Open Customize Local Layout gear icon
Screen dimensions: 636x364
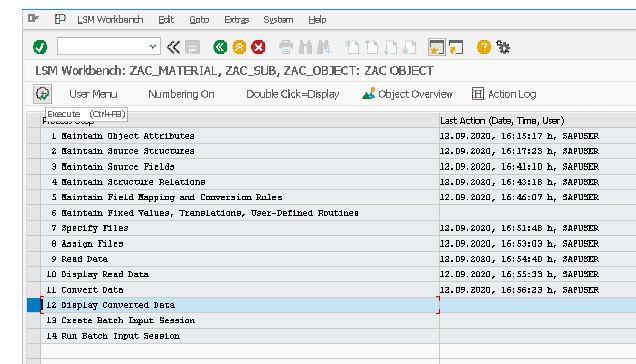pos(503,47)
